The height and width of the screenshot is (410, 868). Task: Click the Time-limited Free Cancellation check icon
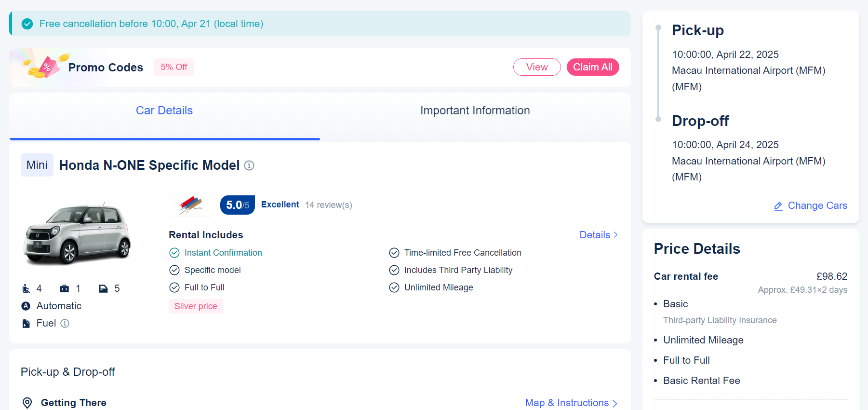tap(394, 253)
